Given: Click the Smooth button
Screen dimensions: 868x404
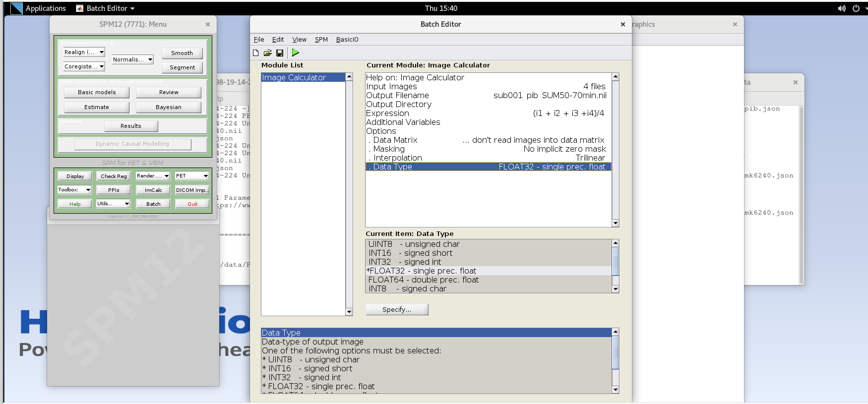Looking at the screenshot, I should coord(182,53).
